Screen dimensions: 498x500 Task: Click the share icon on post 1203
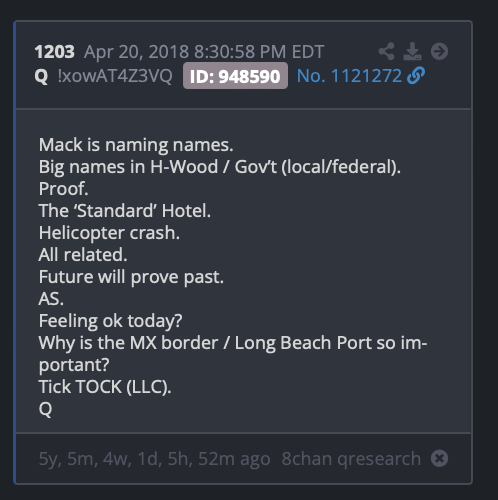tap(387, 51)
